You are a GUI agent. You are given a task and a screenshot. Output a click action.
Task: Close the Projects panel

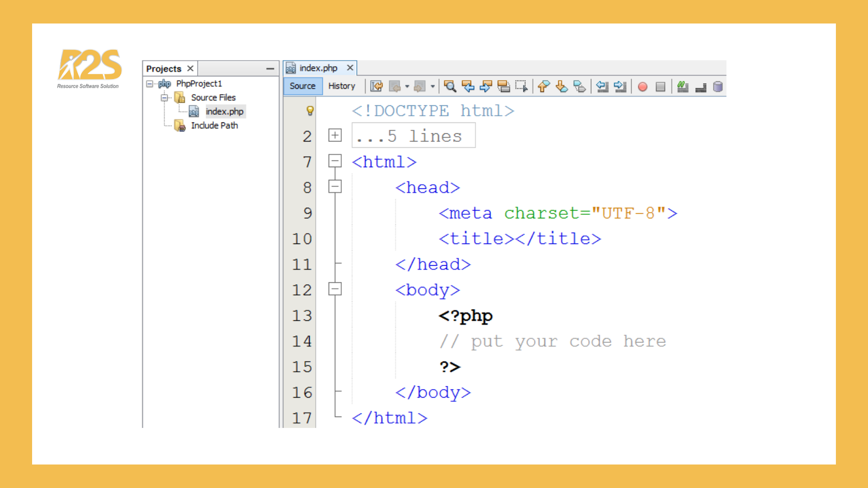(x=190, y=68)
